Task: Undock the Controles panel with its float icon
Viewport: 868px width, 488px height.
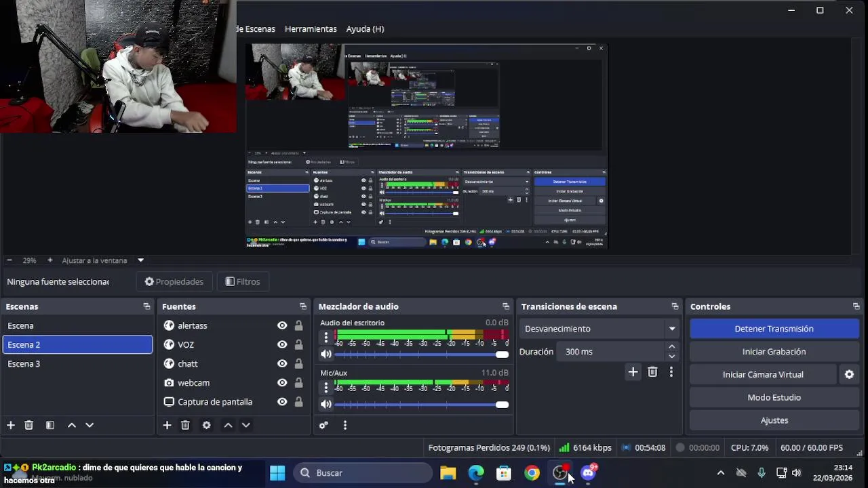Action: (x=856, y=306)
